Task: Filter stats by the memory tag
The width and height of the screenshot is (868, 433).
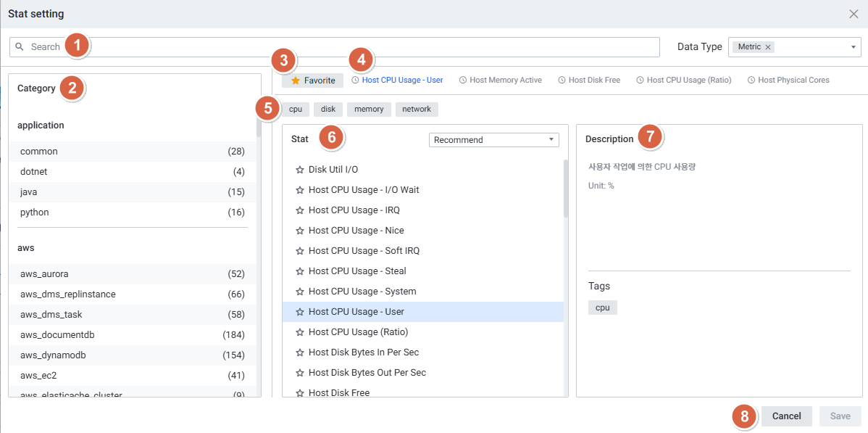Action: pos(369,110)
